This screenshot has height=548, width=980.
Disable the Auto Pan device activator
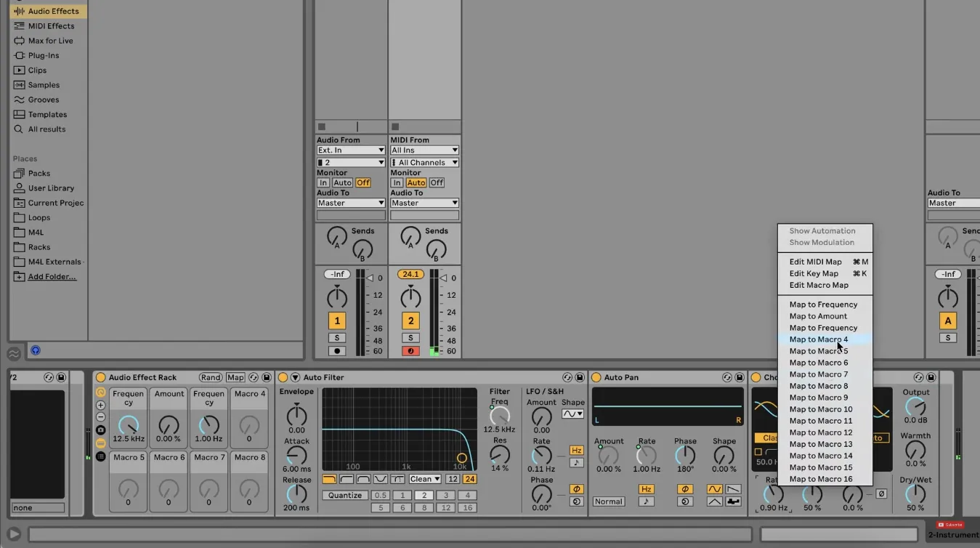pyautogui.click(x=596, y=377)
